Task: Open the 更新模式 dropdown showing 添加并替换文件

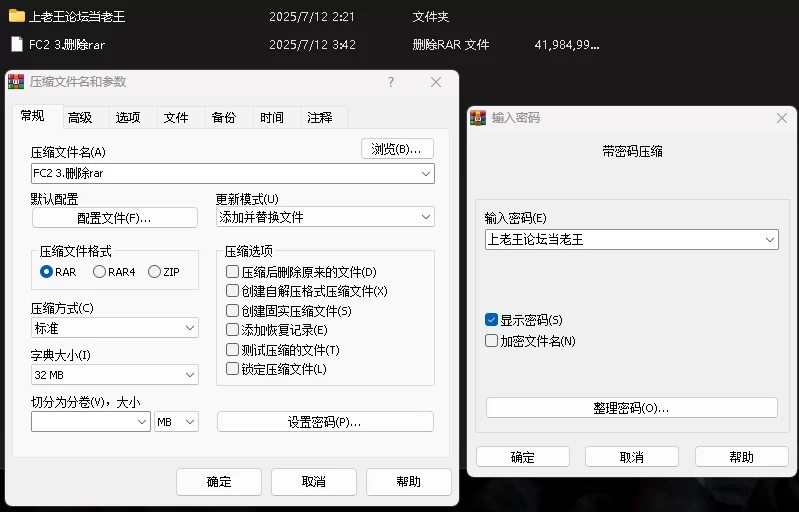Action: 325,217
